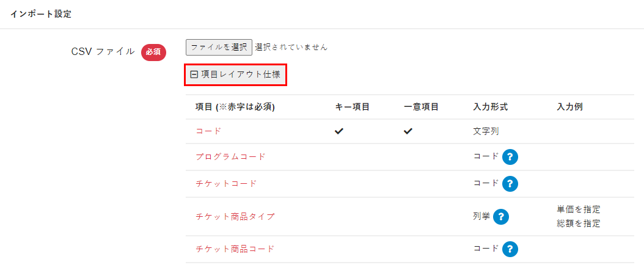Click the unique-item checkmark for コード
This screenshot has width=644, height=273.
point(408,131)
